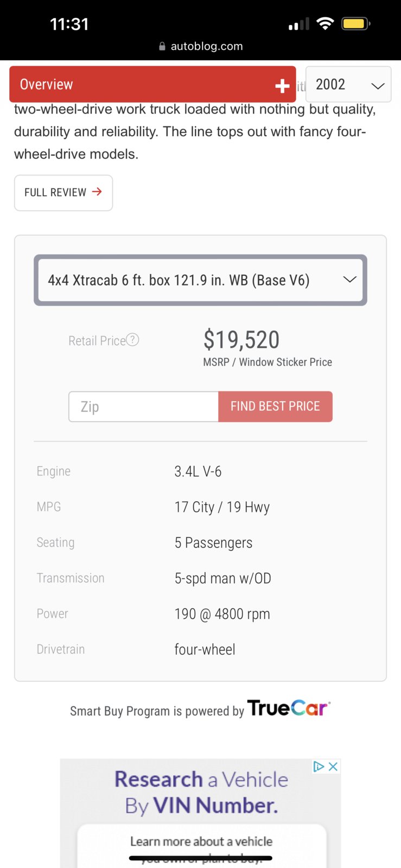Focus the Zip code input field
Image resolution: width=401 pixels, height=868 pixels.
144,407
